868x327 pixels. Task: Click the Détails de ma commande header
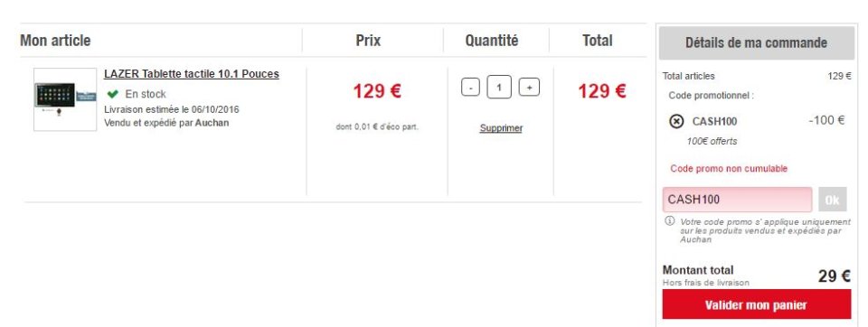pyautogui.click(x=756, y=43)
